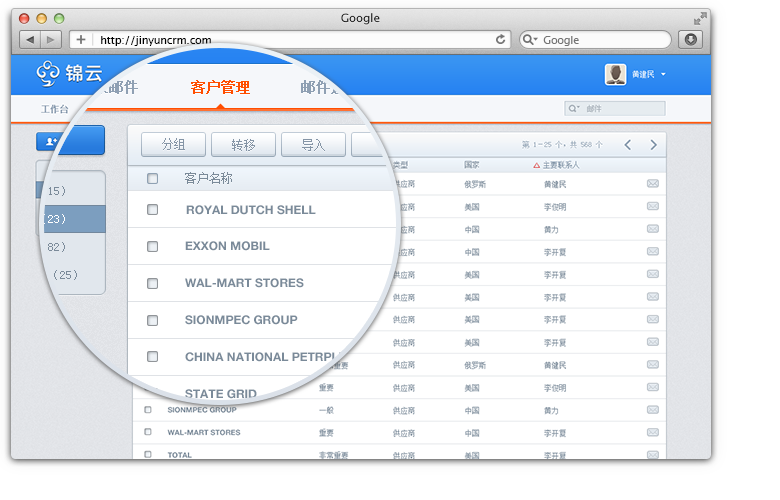
Task: Click the 分组 button
Action: pos(173,145)
